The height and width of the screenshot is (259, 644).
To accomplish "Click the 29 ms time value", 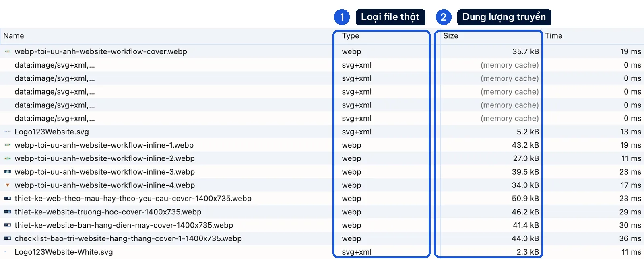I will pyautogui.click(x=630, y=212).
